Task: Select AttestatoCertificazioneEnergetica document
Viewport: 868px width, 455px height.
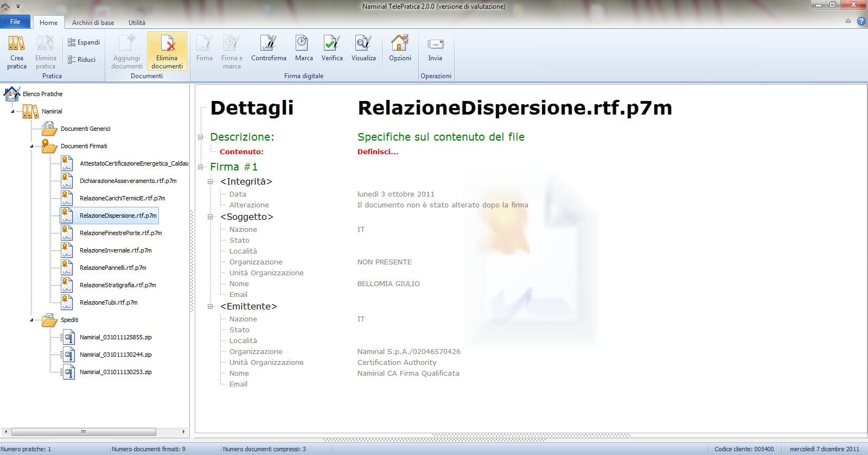Action: [133, 163]
